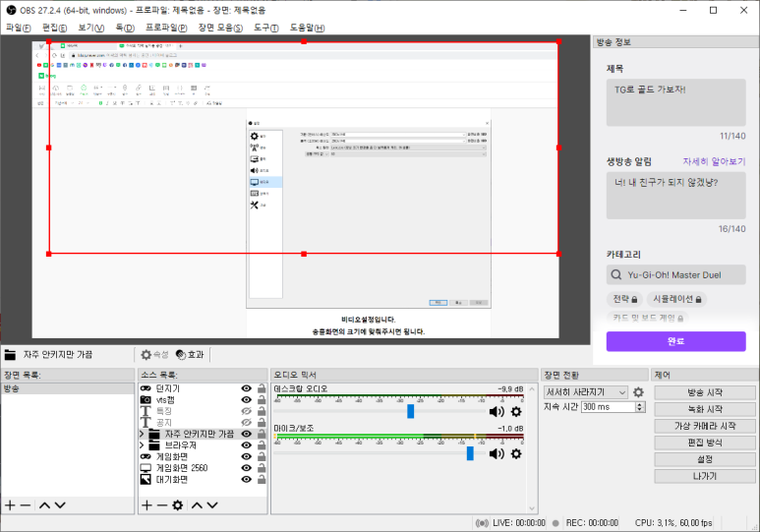Screen dimensions: 760x532
Task: Add a new scene with plus icon
Action: click(x=10, y=505)
